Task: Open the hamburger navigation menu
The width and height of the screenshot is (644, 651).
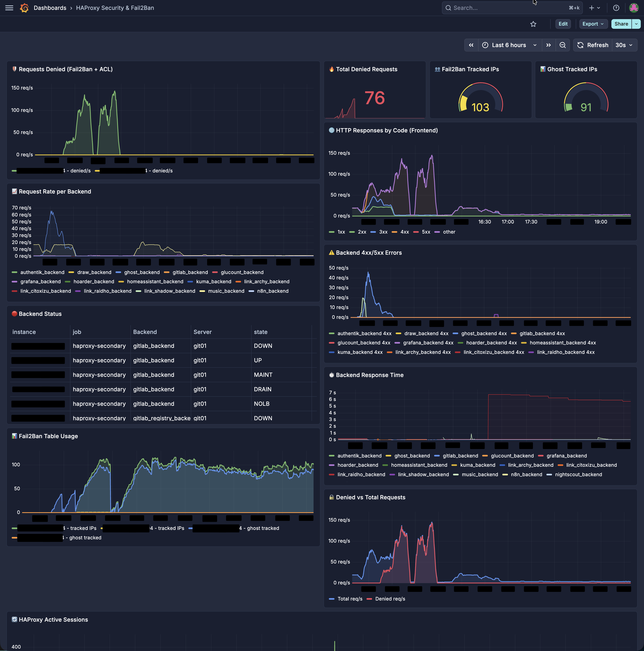Action: (x=9, y=8)
